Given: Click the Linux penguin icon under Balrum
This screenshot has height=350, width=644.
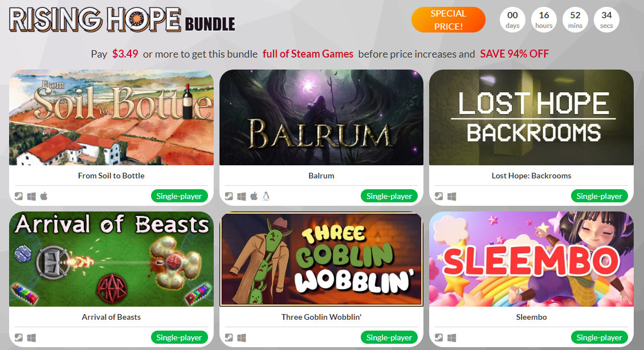Looking at the screenshot, I should (266, 196).
